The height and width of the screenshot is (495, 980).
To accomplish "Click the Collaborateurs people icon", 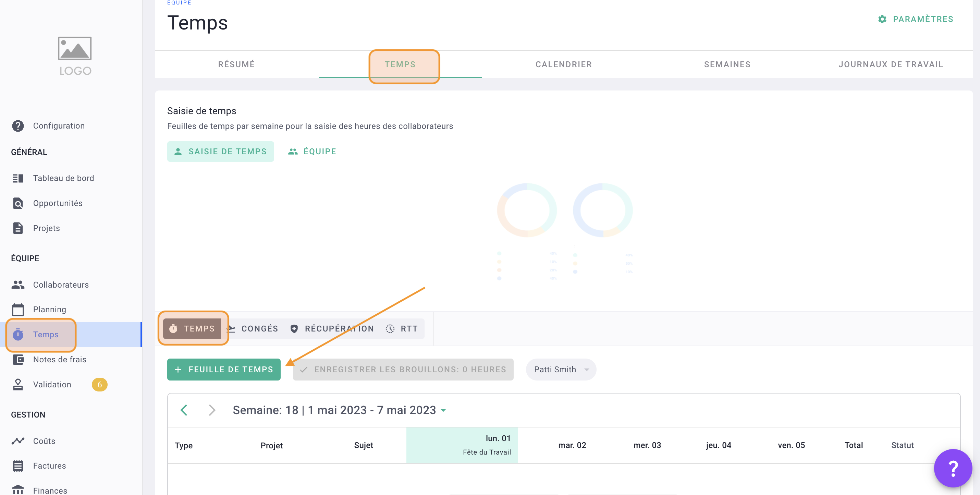I will [18, 285].
